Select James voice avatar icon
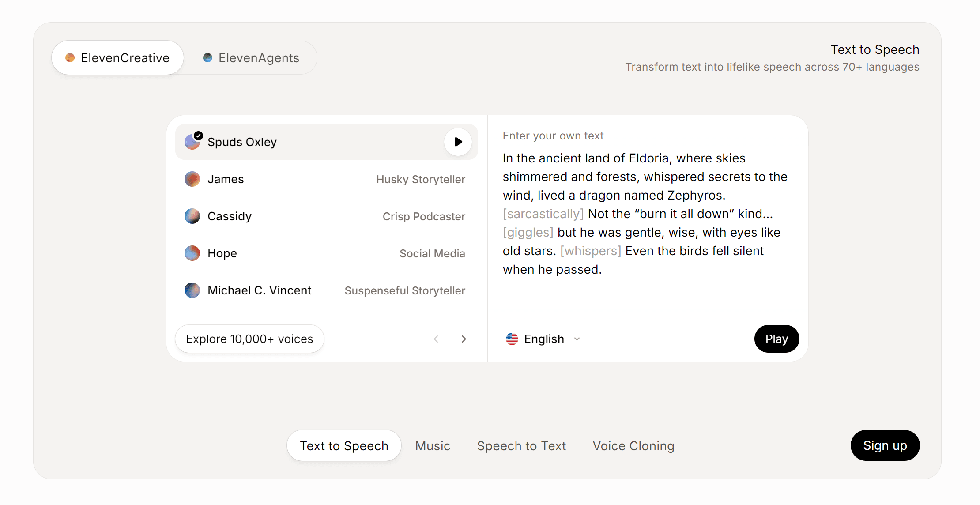Screen dimensions: 980x505 pos(192,179)
